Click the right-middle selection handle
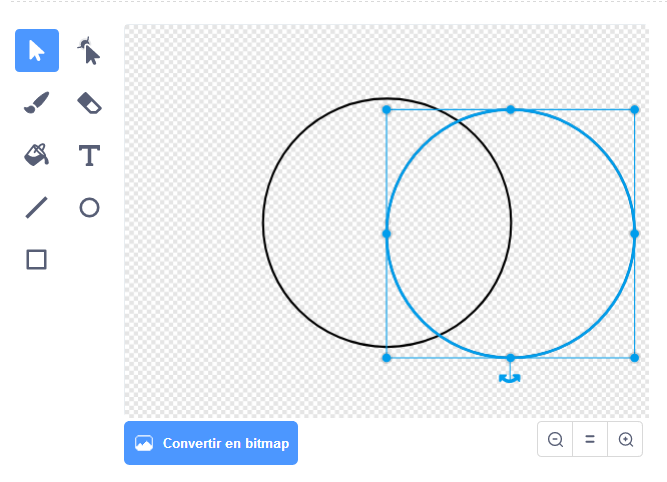The height and width of the screenshot is (482, 667). [x=634, y=233]
